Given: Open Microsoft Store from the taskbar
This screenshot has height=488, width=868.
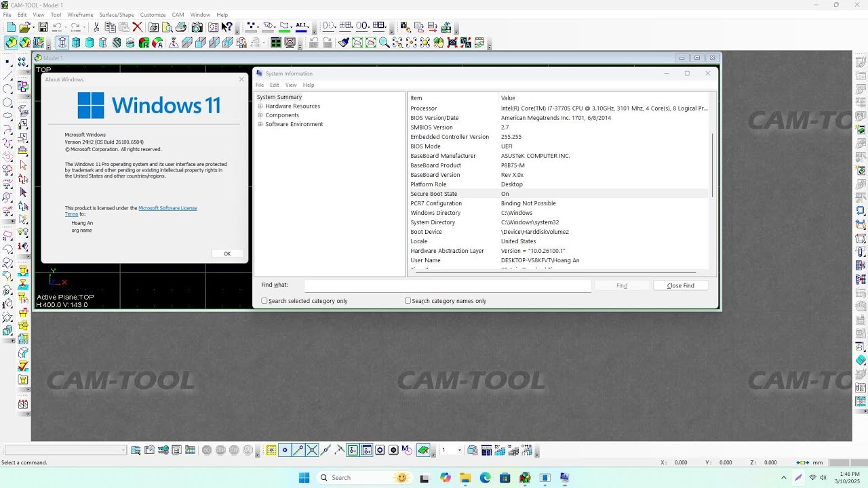Looking at the screenshot, I should (x=505, y=478).
